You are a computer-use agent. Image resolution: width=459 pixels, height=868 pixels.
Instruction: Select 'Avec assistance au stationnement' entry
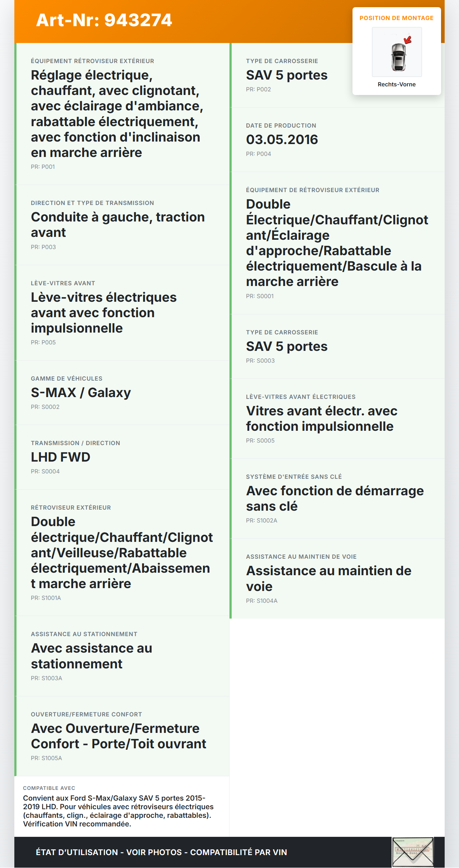tap(91, 656)
